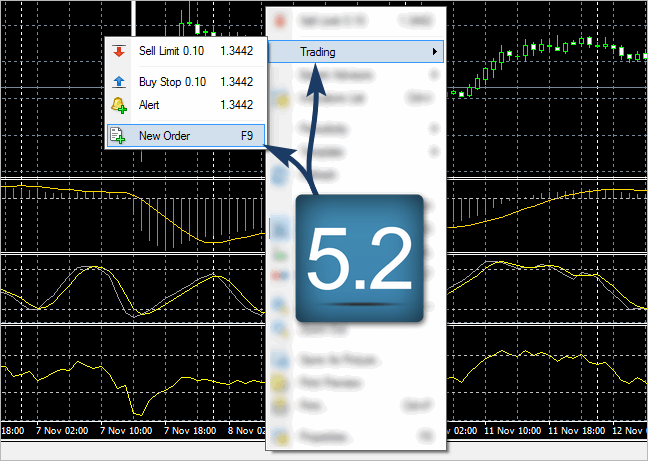648x461 pixels.
Task: Expand the blurred Periodicity submenu arrow
Action: pos(434,129)
